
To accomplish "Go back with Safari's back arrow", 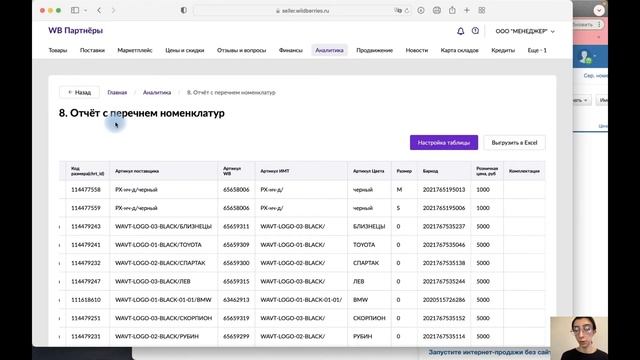I will click(x=99, y=10).
